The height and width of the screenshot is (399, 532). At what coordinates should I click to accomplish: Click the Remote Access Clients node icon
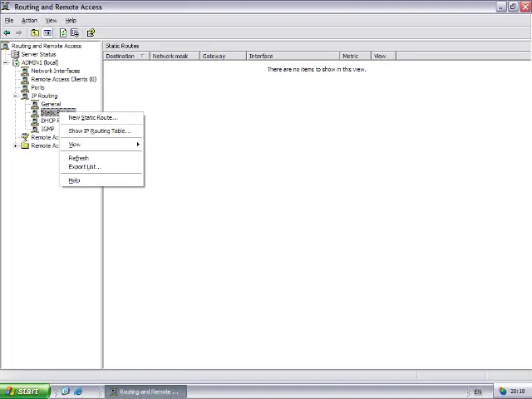click(x=25, y=80)
